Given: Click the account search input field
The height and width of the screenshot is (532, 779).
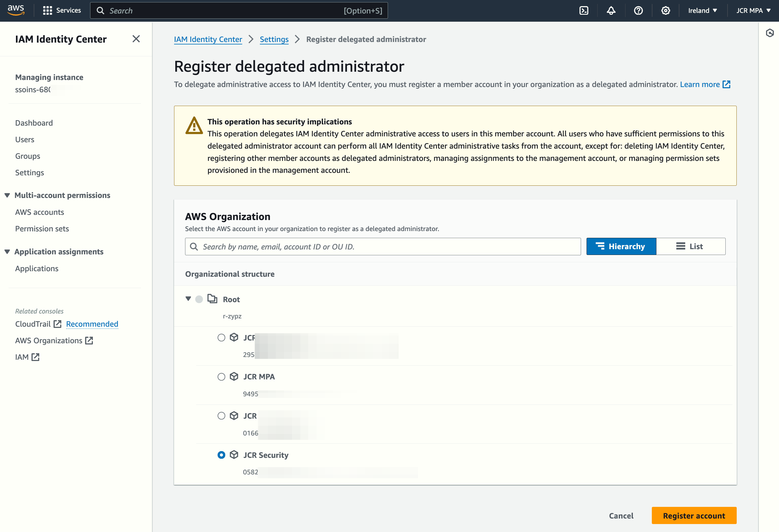Looking at the screenshot, I should pos(382,246).
